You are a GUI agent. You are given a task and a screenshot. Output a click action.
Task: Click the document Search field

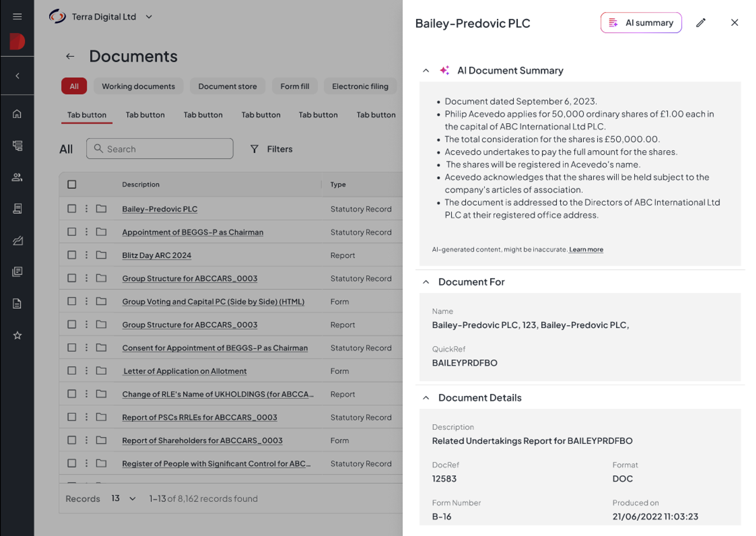coord(160,149)
